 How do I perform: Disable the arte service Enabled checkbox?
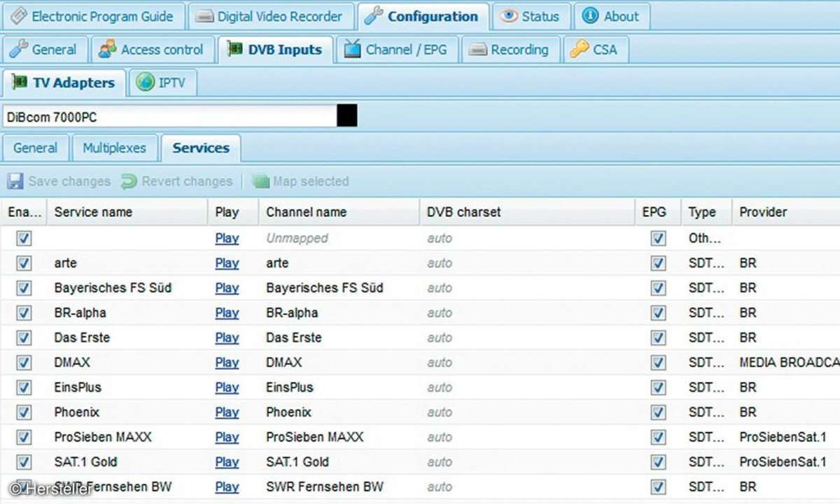pyautogui.click(x=24, y=263)
